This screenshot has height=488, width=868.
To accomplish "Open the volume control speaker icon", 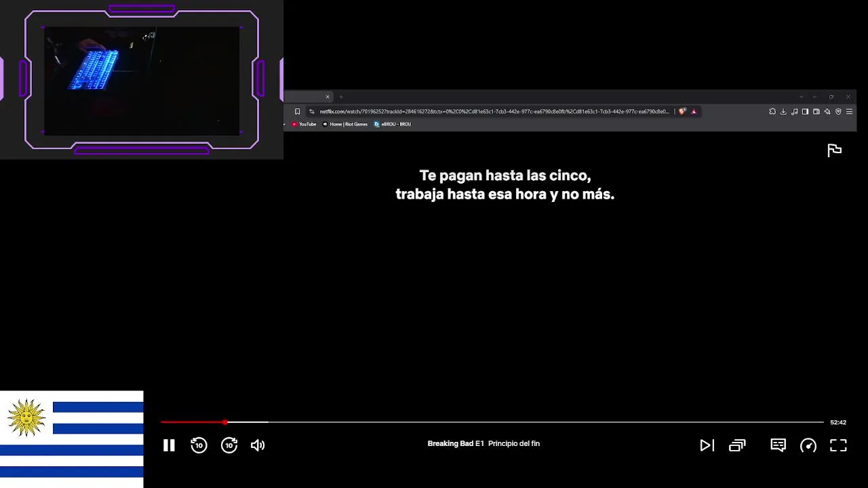I will pyautogui.click(x=258, y=445).
